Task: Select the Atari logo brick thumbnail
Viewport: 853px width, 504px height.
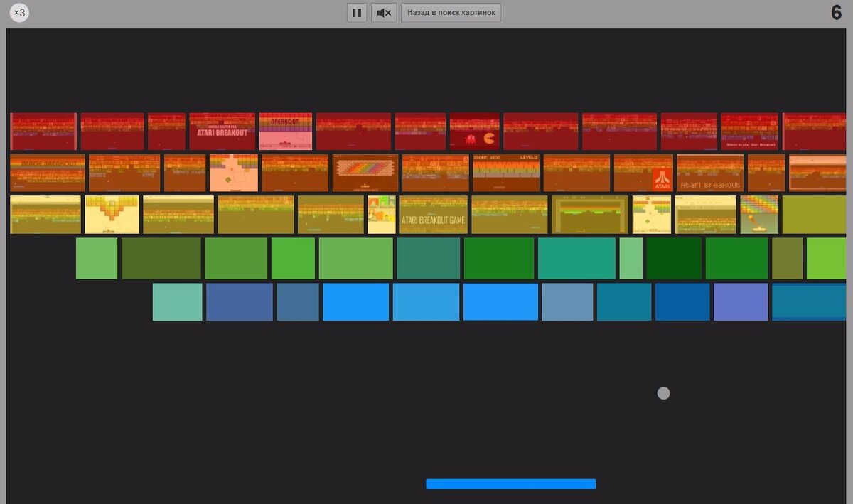Action: click(643, 173)
